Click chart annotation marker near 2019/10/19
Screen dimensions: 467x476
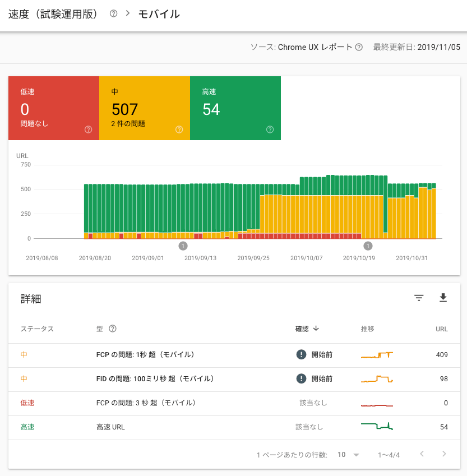368,246
